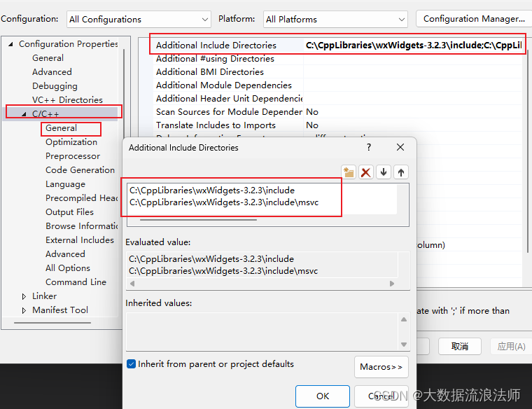
Task: Click the tree panel horizontal scrollbar
Action: 52,323
